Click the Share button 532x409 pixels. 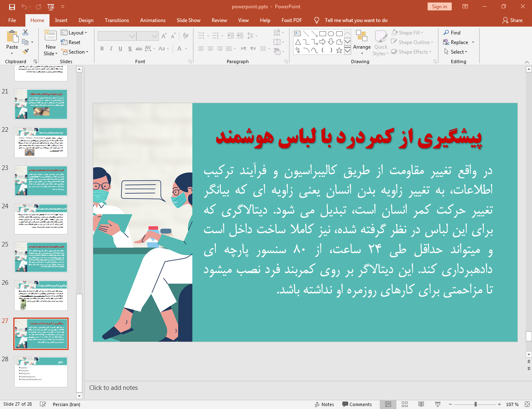[512, 20]
